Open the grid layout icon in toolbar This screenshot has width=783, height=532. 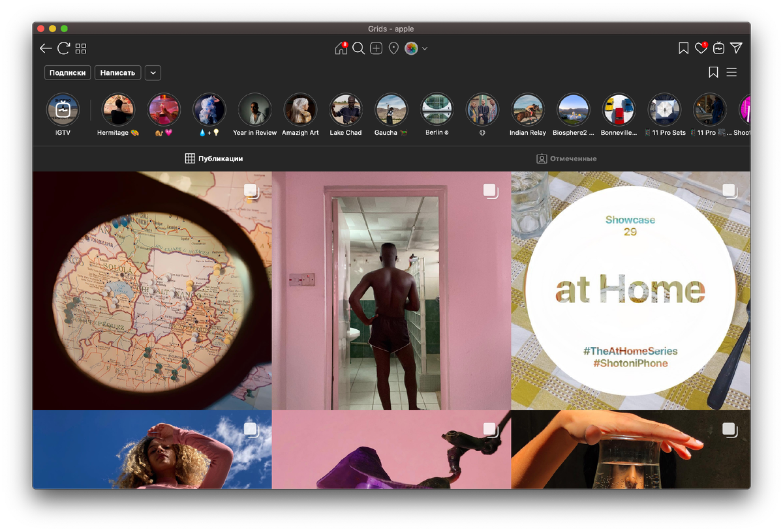[81, 48]
